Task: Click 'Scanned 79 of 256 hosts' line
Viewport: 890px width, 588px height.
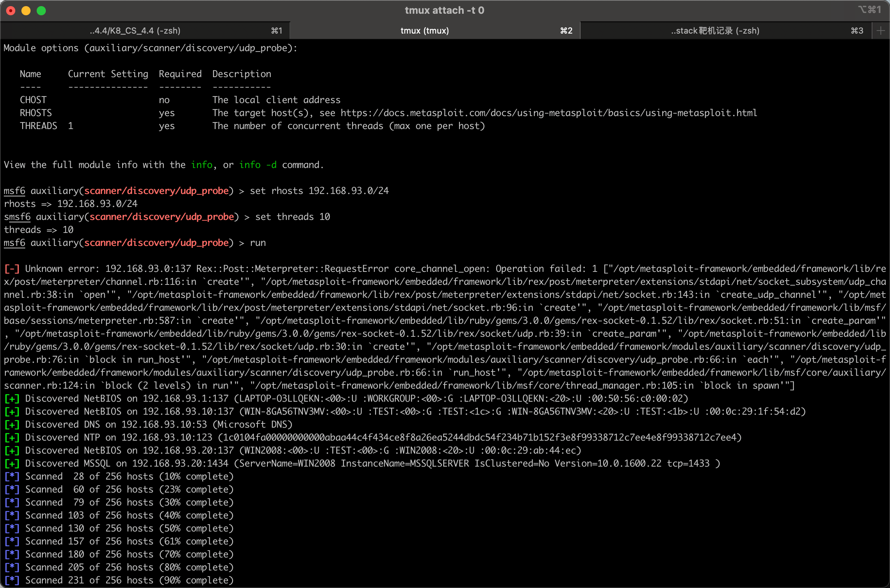Action: click(x=119, y=502)
